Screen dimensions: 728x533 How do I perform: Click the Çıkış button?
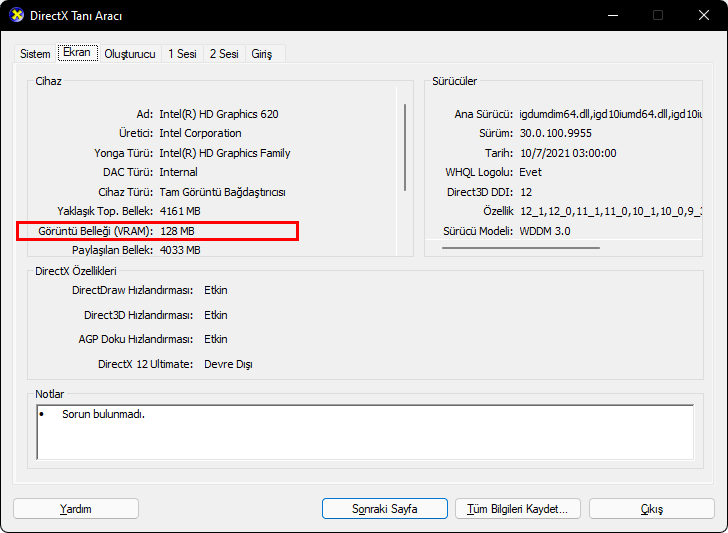651,509
